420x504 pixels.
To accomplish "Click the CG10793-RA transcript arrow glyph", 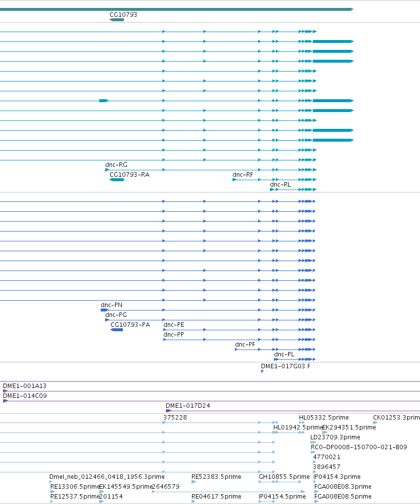I will pos(116,180).
